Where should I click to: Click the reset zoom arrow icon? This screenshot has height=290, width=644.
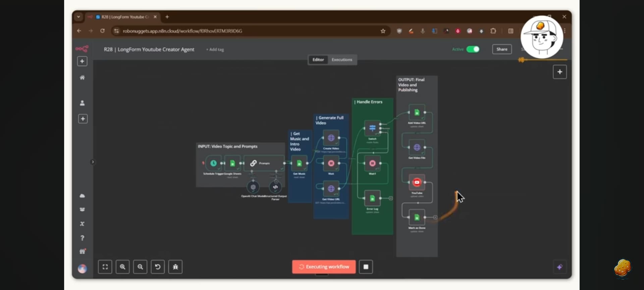coord(158,267)
